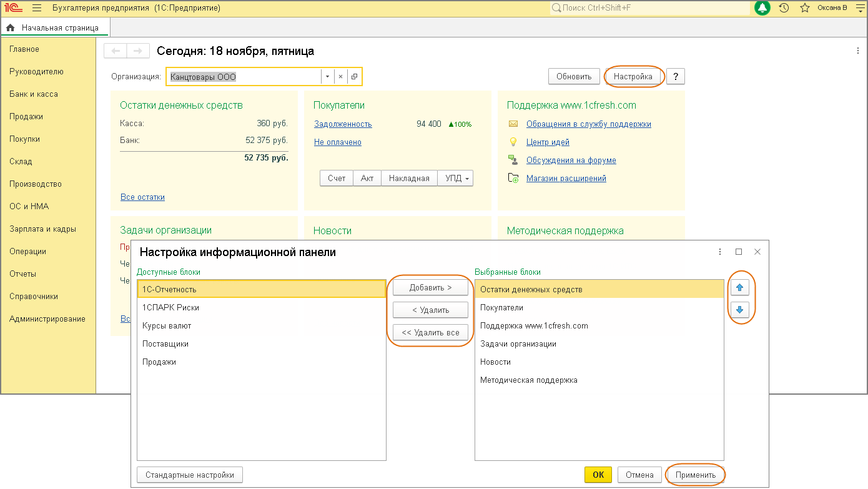Go forward with the right arrow button
The height and width of the screenshot is (489, 868).
tap(138, 51)
